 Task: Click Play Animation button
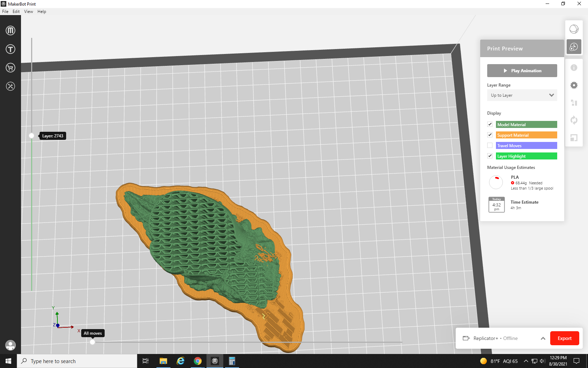tap(522, 70)
